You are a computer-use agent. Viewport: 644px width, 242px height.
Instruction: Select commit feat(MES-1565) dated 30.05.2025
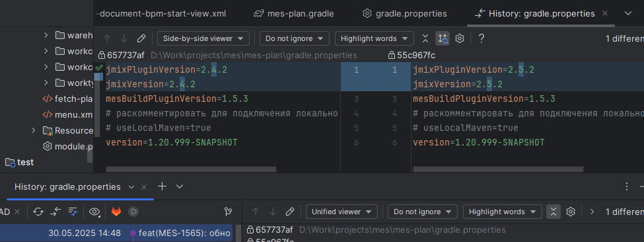pyautogui.click(x=116, y=233)
